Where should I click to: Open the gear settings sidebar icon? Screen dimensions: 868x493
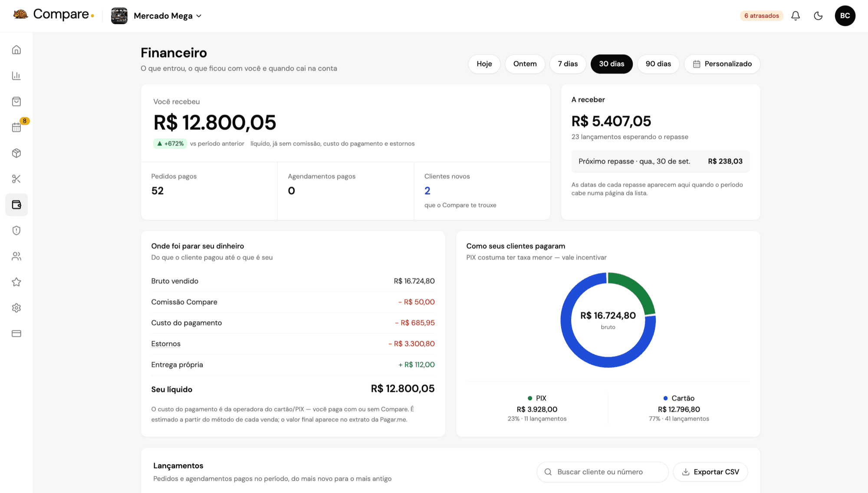click(x=16, y=308)
